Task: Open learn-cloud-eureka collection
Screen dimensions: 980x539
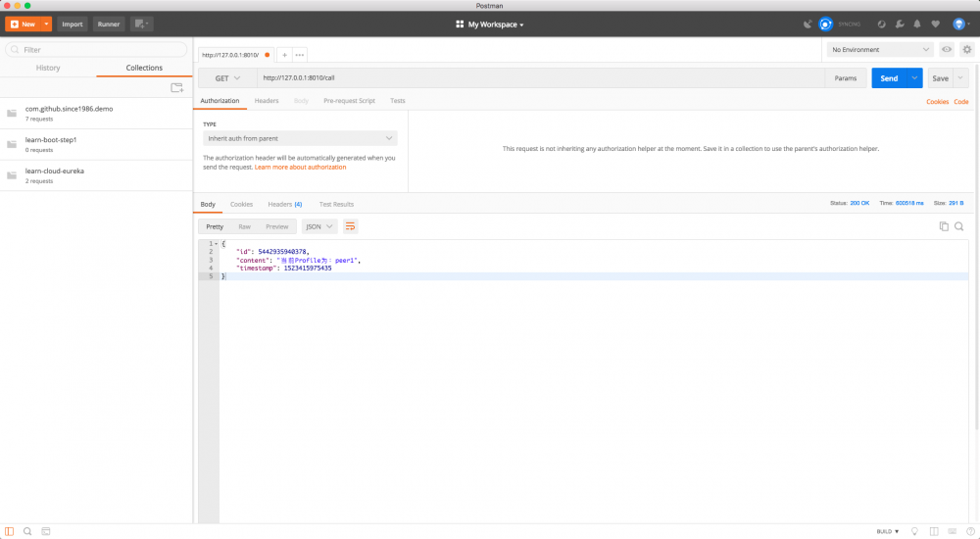Action: click(96, 175)
